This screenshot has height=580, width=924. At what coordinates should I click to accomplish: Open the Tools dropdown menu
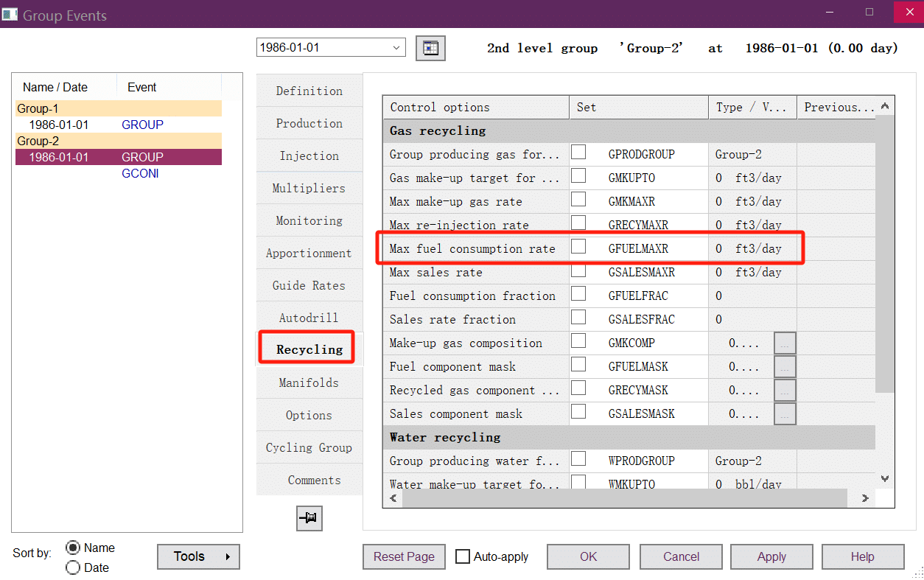tap(198, 556)
